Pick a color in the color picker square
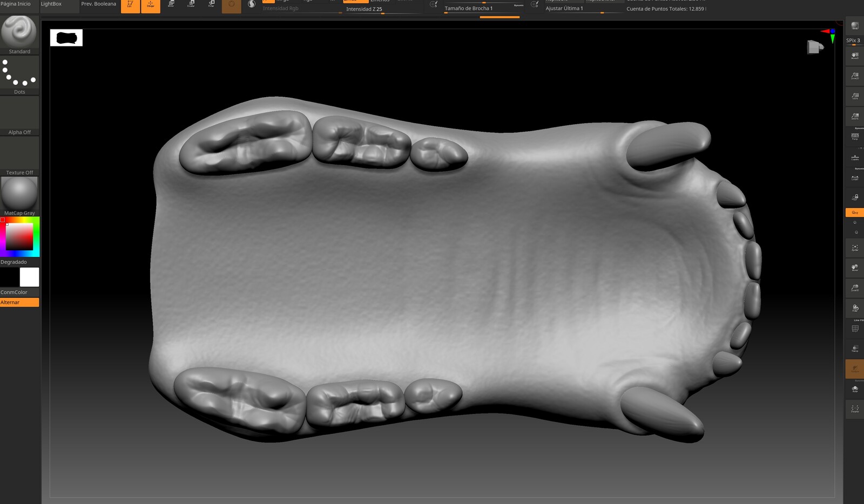The image size is (864, 504). 19,237
